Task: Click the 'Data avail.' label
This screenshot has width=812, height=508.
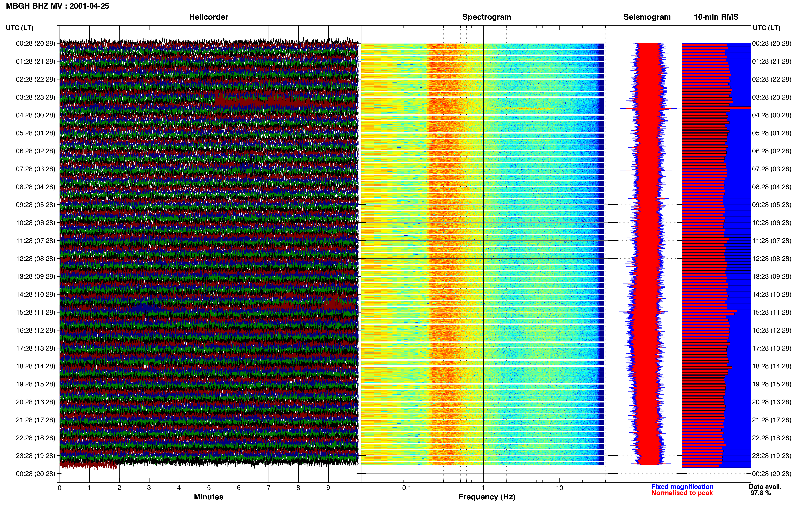Action: click(x=765, y=486)
